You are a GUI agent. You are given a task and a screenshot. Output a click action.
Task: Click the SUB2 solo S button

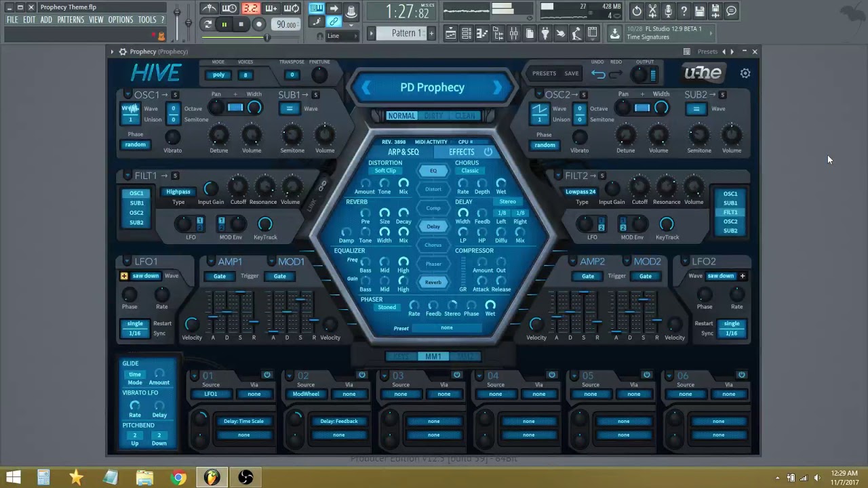tap(722, 95)
